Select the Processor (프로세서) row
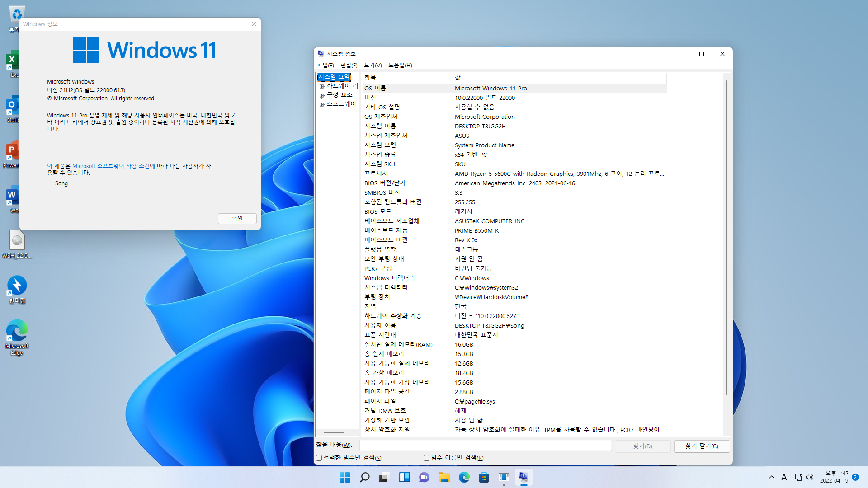868x488 pixels. 514,174
